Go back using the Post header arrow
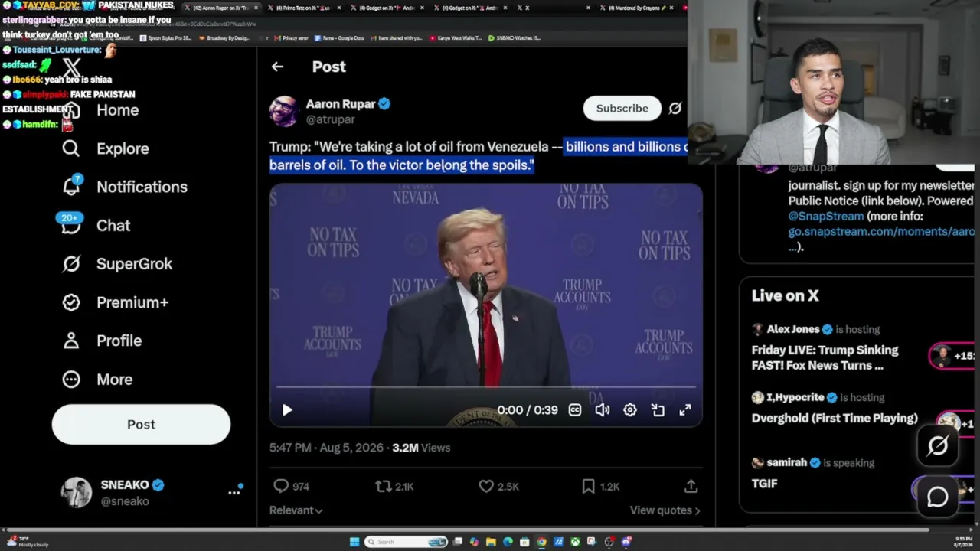This screenshot has height=551, width=980. click(x=277, y=67)
